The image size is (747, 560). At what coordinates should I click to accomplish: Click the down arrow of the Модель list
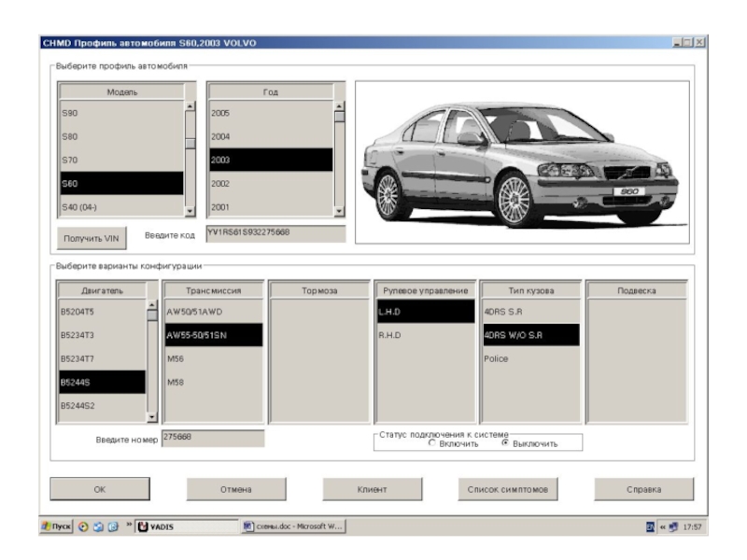[x=190, y=211]
